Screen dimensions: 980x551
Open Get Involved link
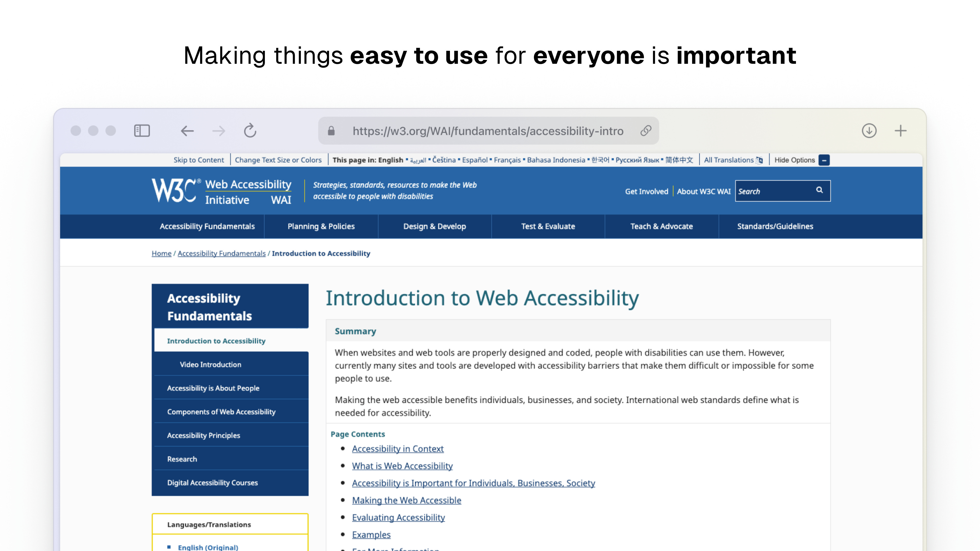point(646,191)
